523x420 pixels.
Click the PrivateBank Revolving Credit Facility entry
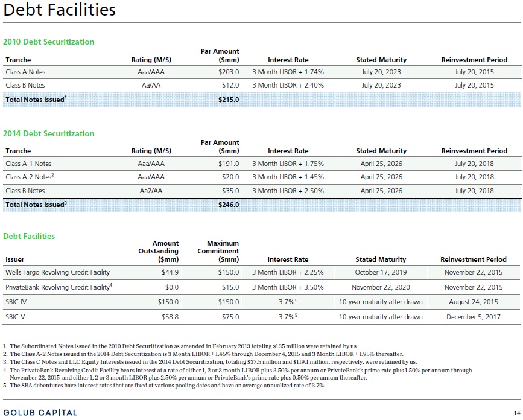[59, 287]
